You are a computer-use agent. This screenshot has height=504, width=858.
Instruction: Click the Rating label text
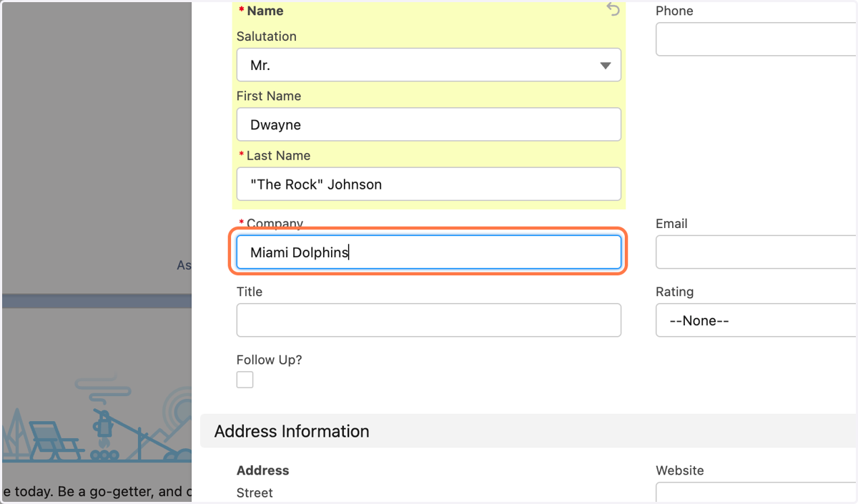click(674, 292)
